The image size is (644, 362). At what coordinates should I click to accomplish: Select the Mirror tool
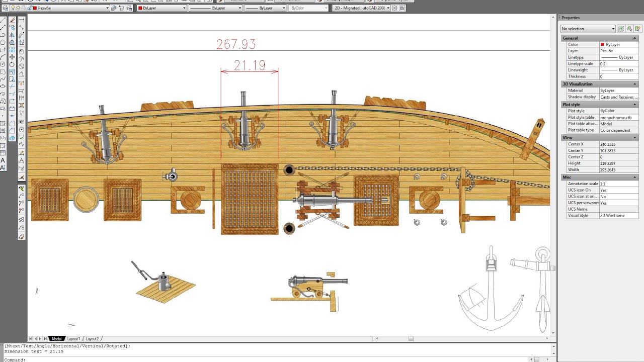click(12, 35)
